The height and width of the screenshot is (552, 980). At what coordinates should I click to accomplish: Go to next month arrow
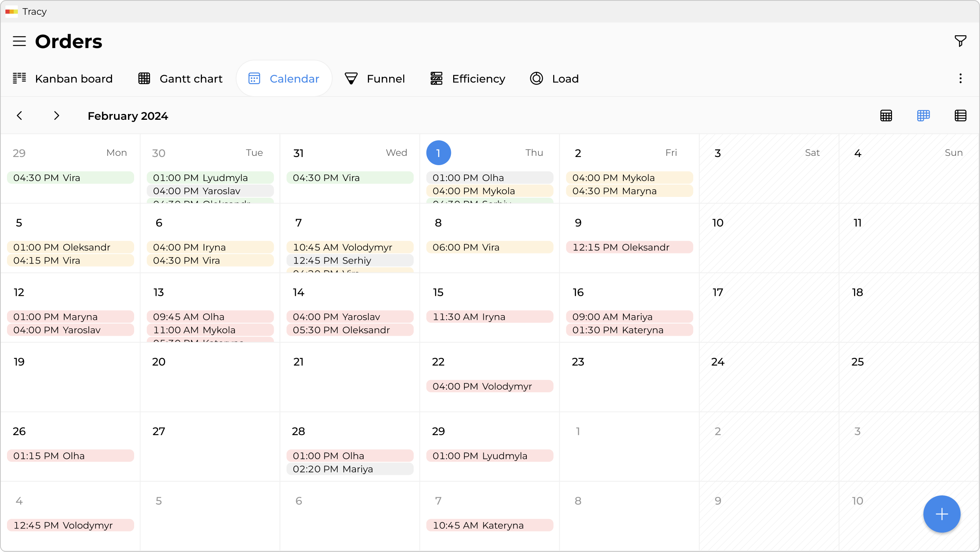coord(57,116)
